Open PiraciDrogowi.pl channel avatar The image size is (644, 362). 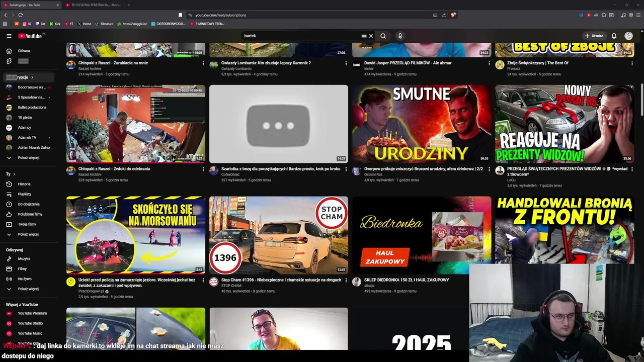(71, 282)
